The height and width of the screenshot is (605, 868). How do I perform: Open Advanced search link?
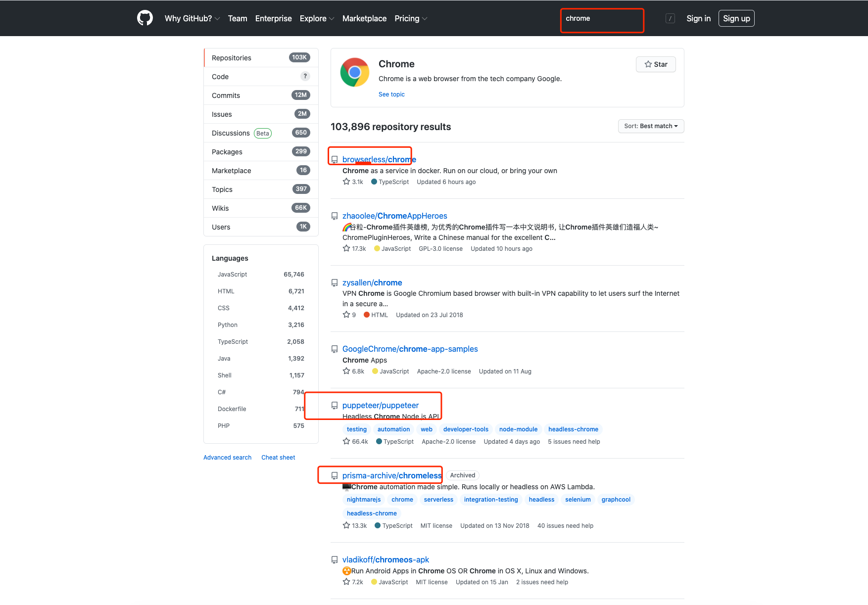click(x=227, y=458)
